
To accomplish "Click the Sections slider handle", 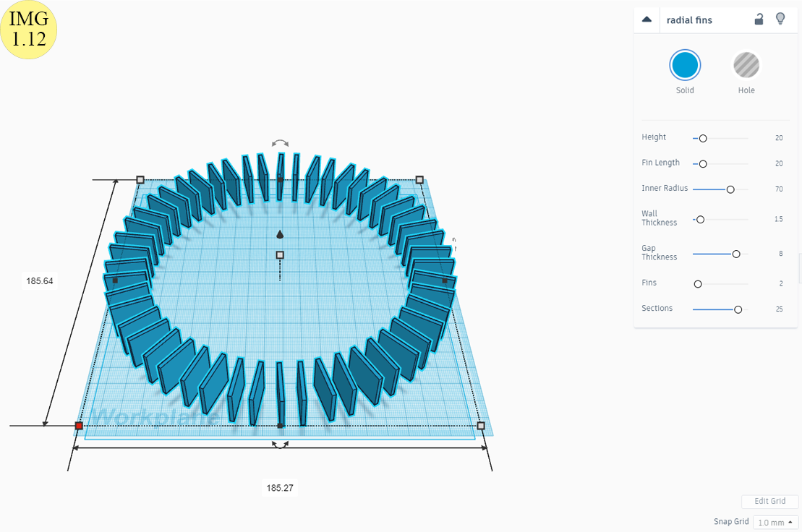I will coord(738,309).
